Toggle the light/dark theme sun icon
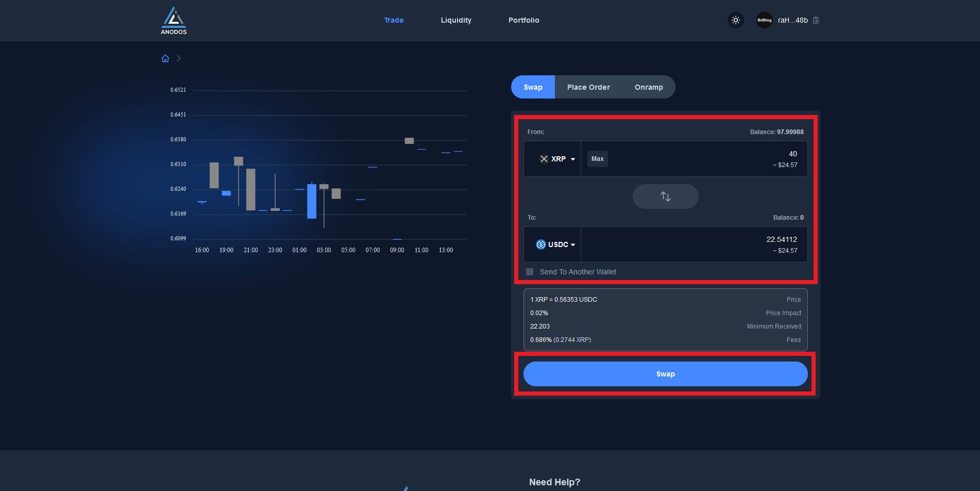980x491 pixels. tap(736, 20)
